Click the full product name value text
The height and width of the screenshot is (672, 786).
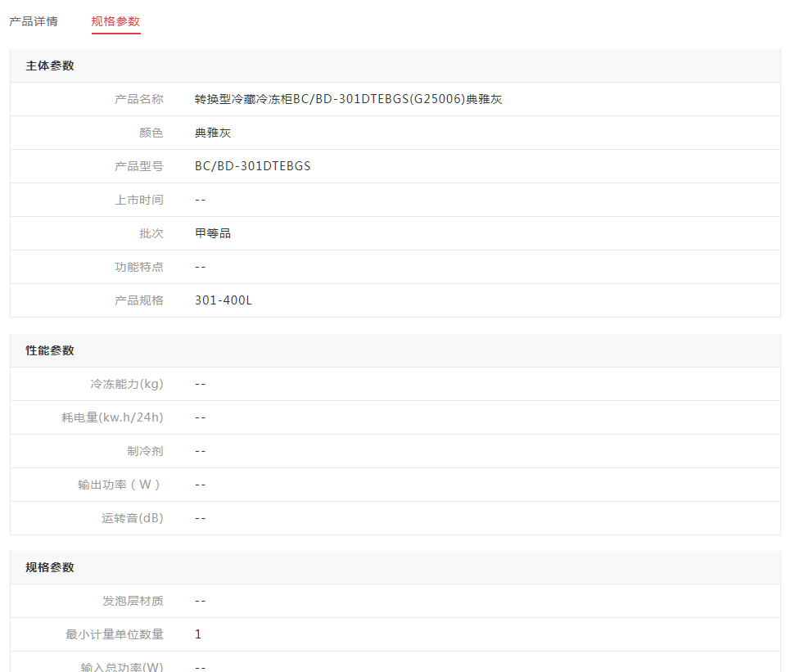[348, 99]
